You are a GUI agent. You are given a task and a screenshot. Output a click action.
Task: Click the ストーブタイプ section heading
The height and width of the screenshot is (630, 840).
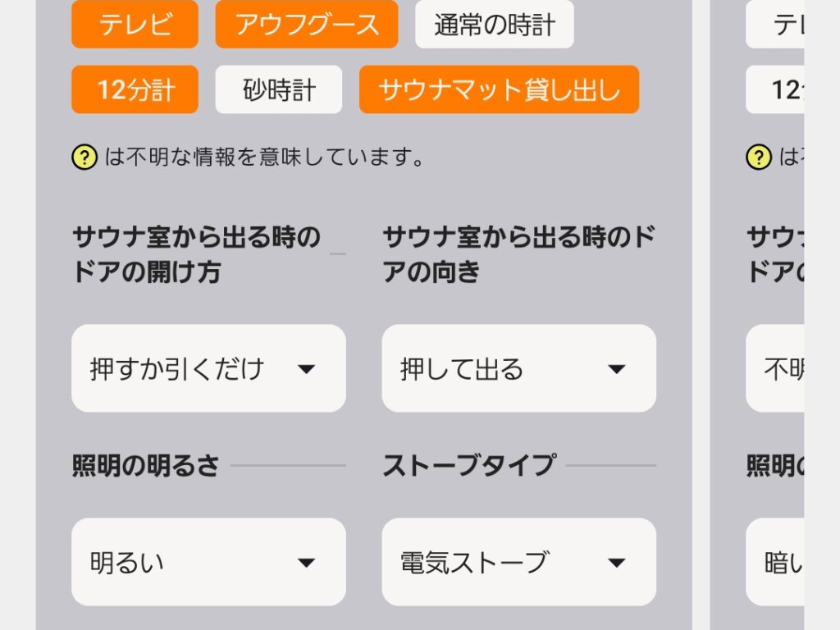(468, 463)
